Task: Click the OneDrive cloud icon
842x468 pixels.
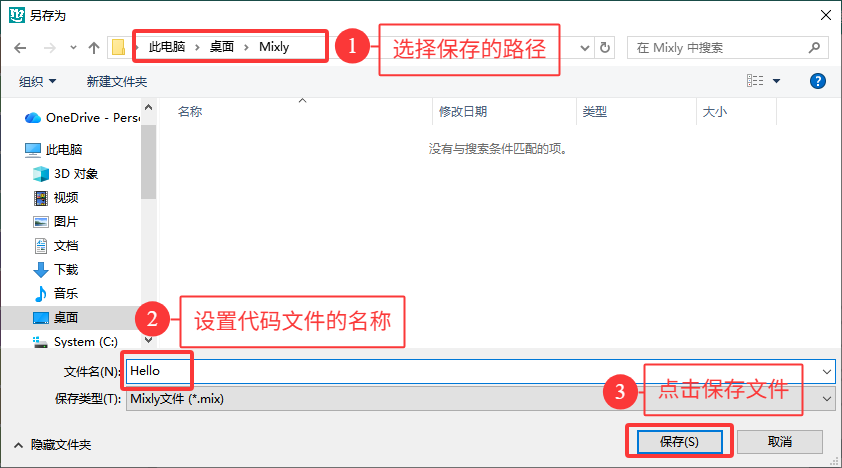Action: (x=33, y=118)
